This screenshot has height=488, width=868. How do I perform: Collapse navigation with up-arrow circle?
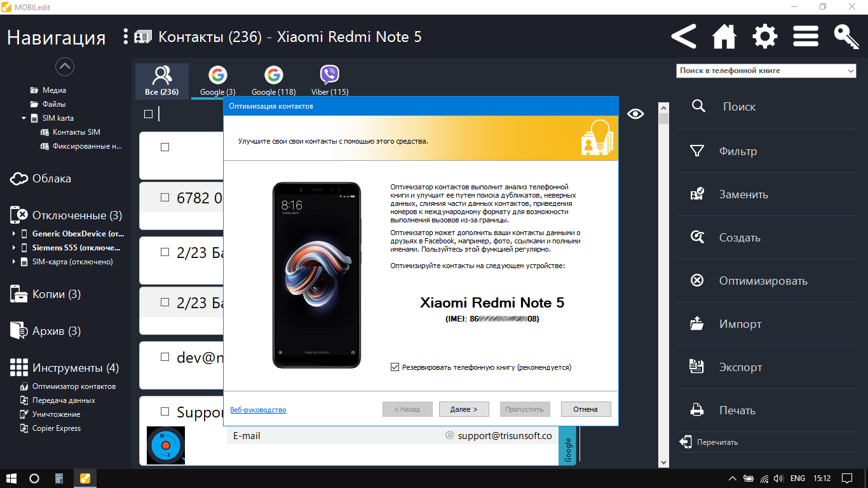click(65, 66)
